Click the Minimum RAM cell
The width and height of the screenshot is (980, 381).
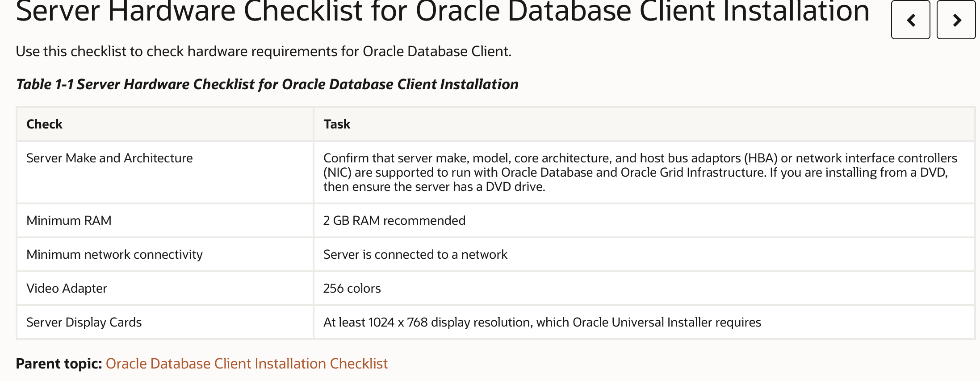point(69,220)
